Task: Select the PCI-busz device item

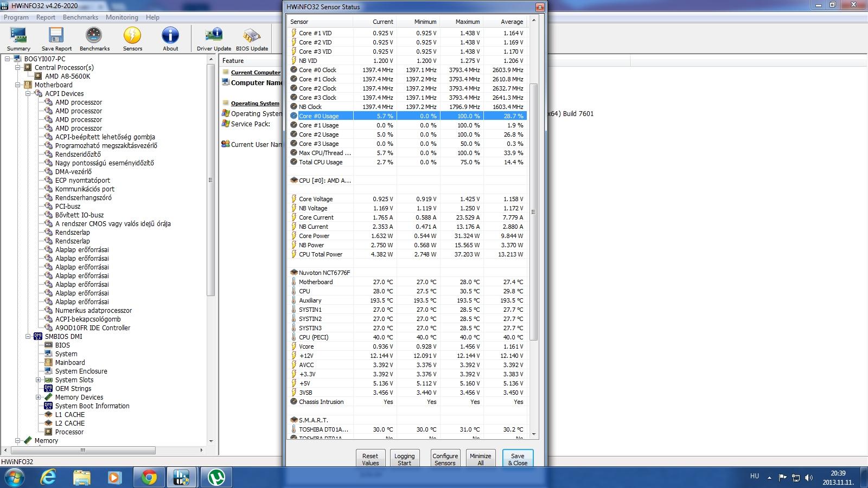Action: click(68, 207)
